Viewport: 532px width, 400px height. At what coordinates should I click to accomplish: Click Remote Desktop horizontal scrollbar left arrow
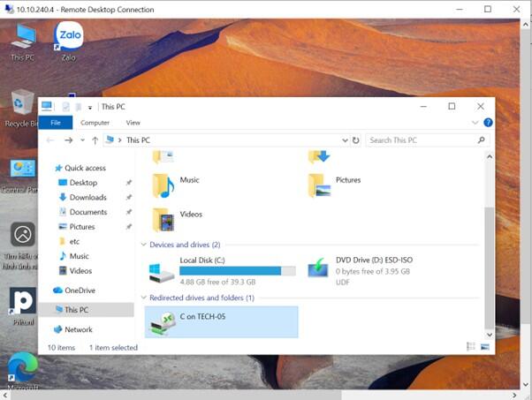[x=4, y=396]
